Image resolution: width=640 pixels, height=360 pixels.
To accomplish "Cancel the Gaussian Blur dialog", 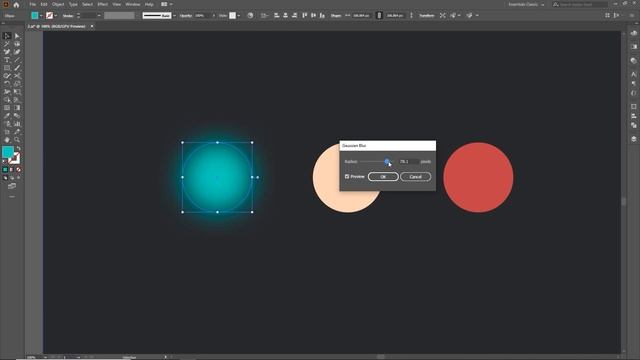I will (x=416, y=177).
